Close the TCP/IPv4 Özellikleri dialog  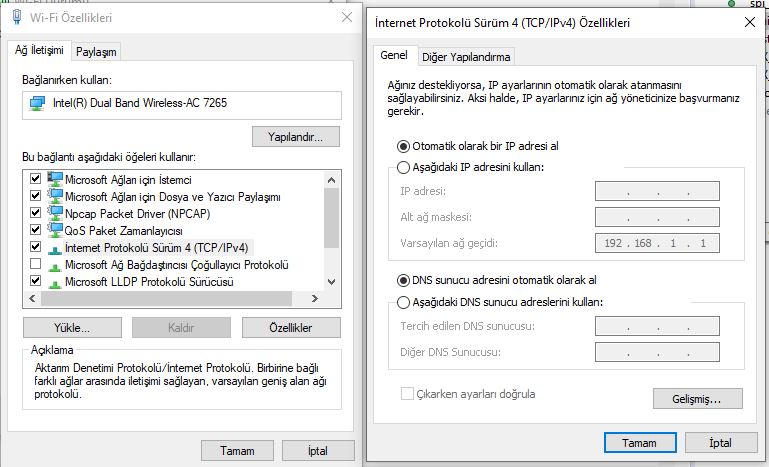(750, 23)
